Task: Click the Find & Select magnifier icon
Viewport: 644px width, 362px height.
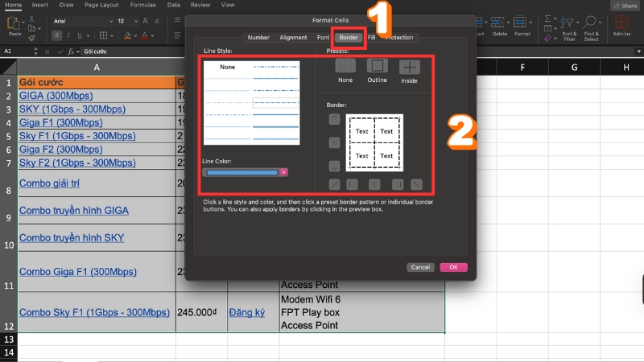Action: pos(592,21)
